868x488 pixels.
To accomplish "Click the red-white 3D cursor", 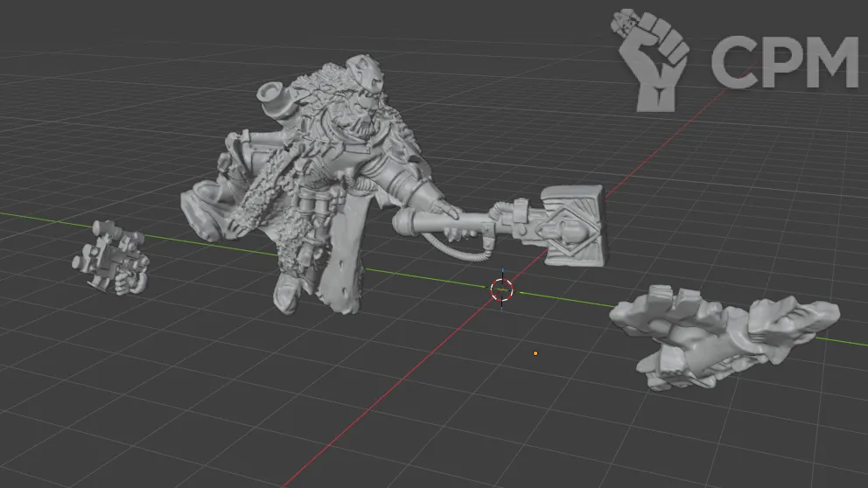I will point(501,289).
